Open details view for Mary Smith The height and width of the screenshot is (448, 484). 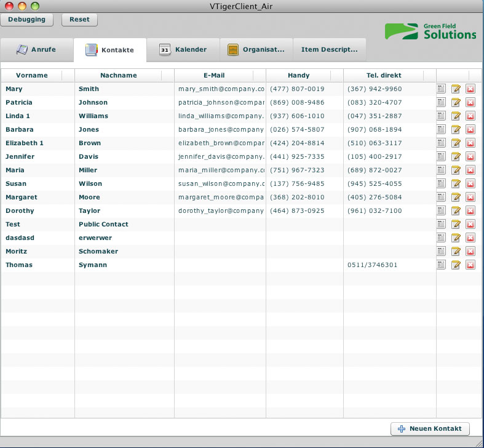click(x=441, y=89)
